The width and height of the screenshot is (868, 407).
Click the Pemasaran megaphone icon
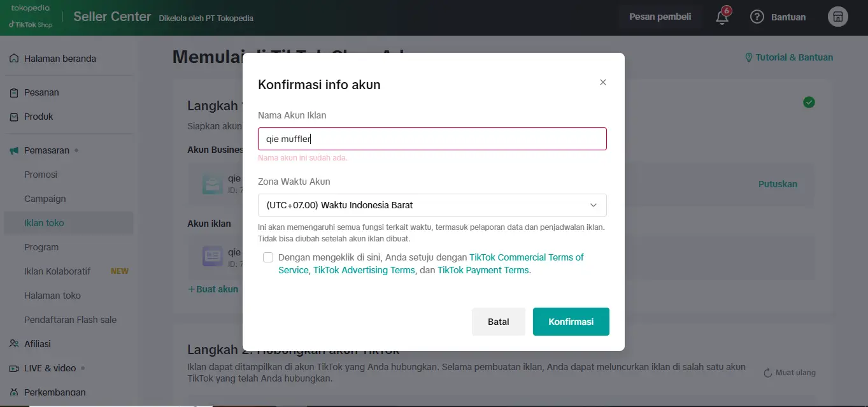[x=14, y=151]
